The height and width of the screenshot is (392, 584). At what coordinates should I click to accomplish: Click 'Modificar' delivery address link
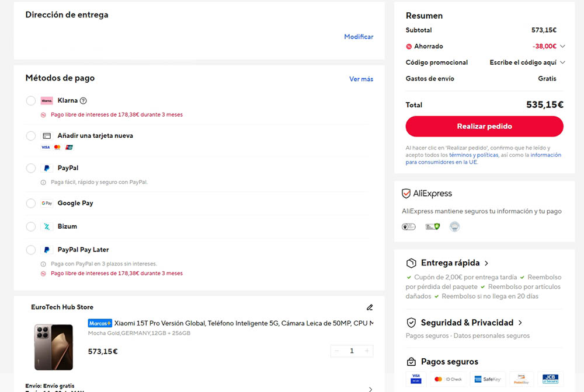(359, 36)
